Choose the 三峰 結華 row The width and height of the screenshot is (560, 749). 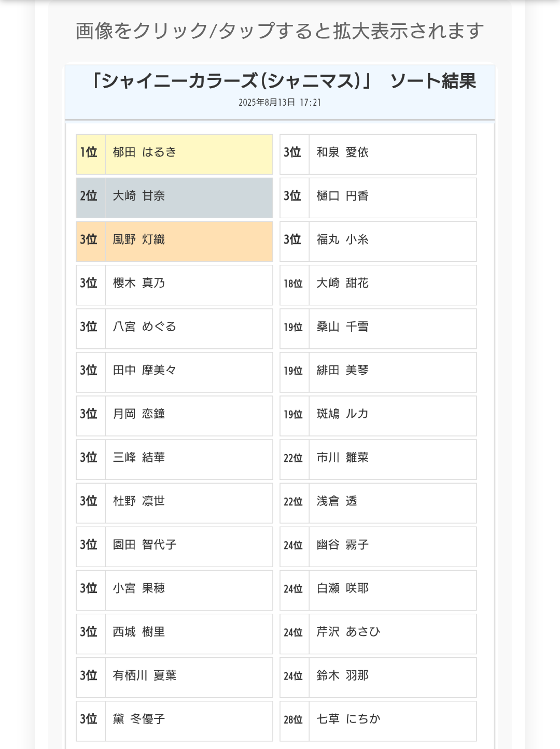(174, 459)
